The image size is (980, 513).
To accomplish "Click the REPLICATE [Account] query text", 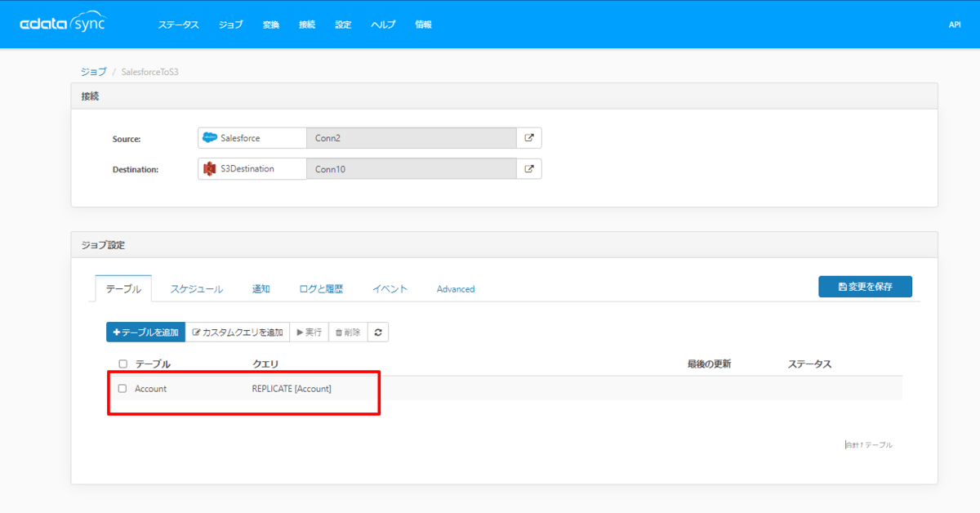I will click(x=292, y=389).
